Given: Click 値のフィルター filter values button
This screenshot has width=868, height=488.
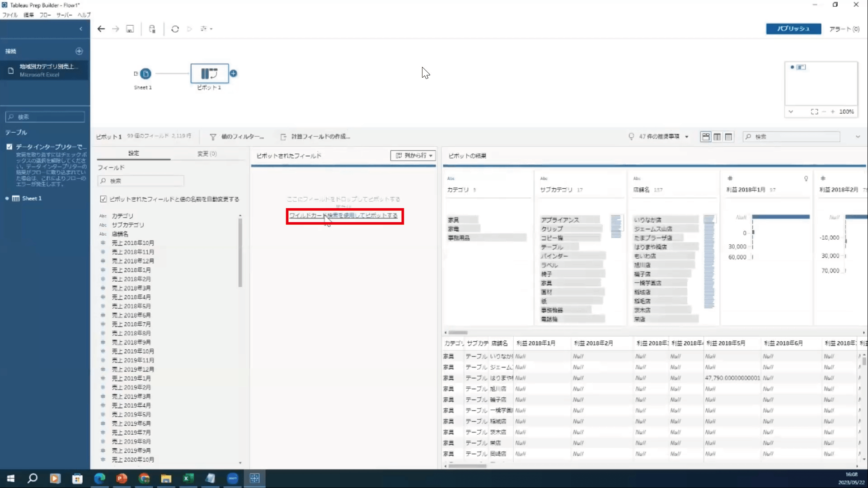Looking at the screenshot, I should tap(237, 136).
